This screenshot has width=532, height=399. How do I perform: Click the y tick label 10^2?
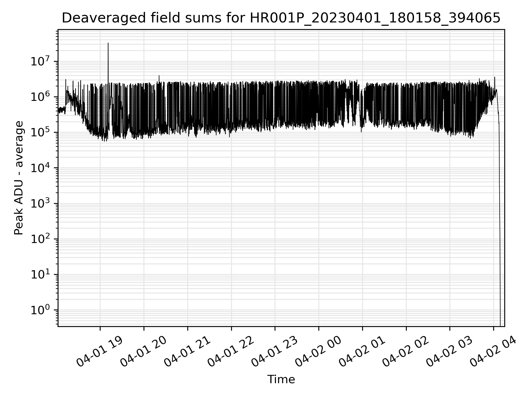point(40,239)
